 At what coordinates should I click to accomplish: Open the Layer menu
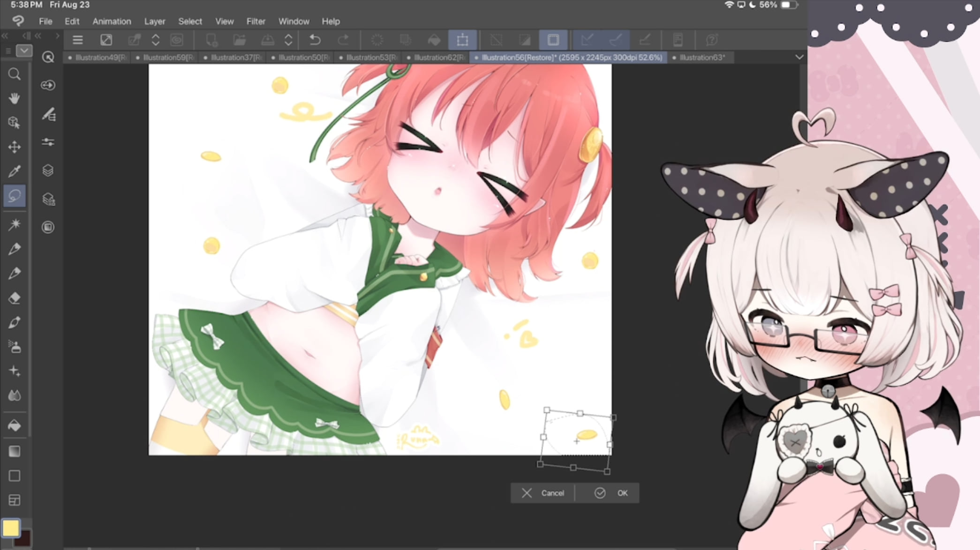(x=155, y=21)
